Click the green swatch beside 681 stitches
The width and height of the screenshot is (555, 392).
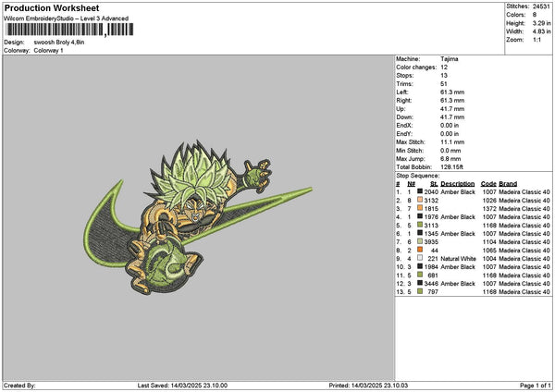(420, 275)
